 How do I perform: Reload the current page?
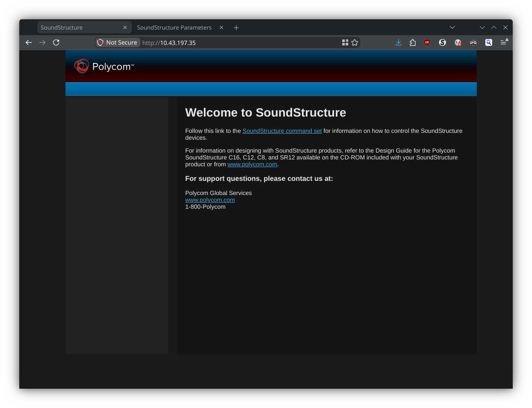(x=56, y=42)
